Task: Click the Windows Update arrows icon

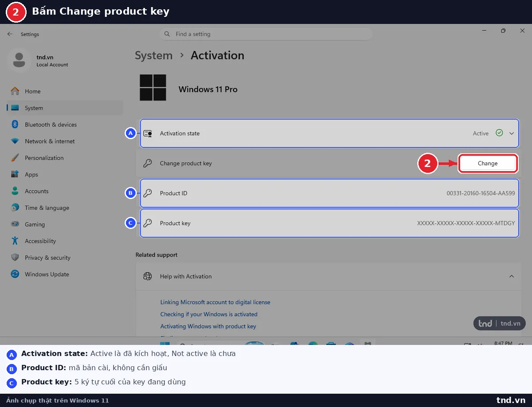Action: point(15,274)
